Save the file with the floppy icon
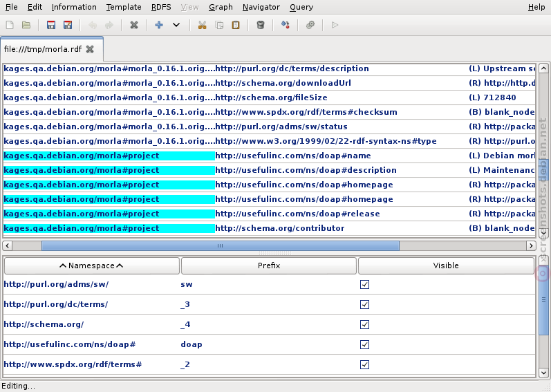This screenshot has height=392, width=551. [x=51, y=25]
